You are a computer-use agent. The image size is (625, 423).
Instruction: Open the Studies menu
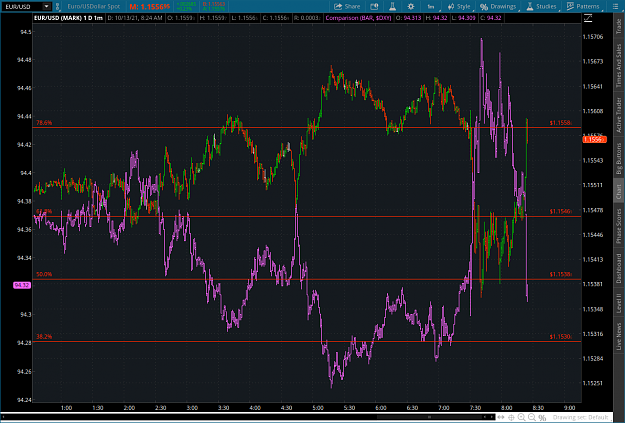pyautogui.click(x=541, y=6)
